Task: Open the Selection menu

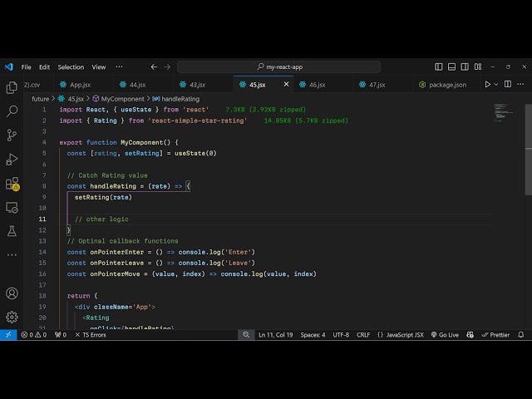Action: (71, 66)
